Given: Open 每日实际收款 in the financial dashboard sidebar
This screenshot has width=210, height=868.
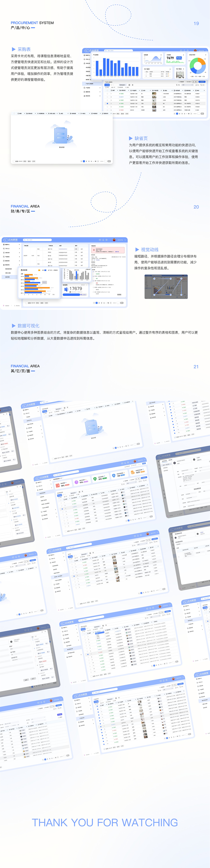Looking at the screenshot, I should click(8, 269).
